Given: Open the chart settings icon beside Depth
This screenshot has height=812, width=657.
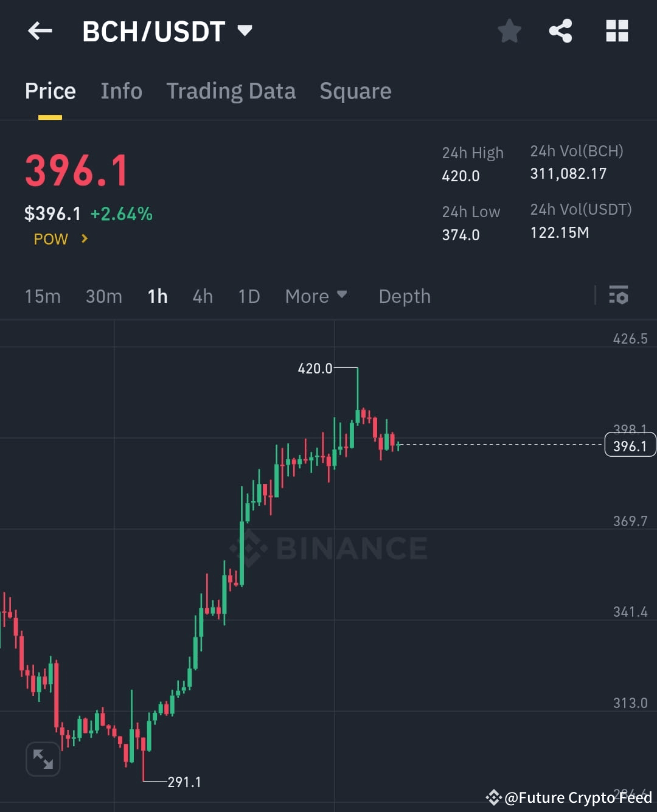Looking at the screenshot, I should (x=619, y=296).
